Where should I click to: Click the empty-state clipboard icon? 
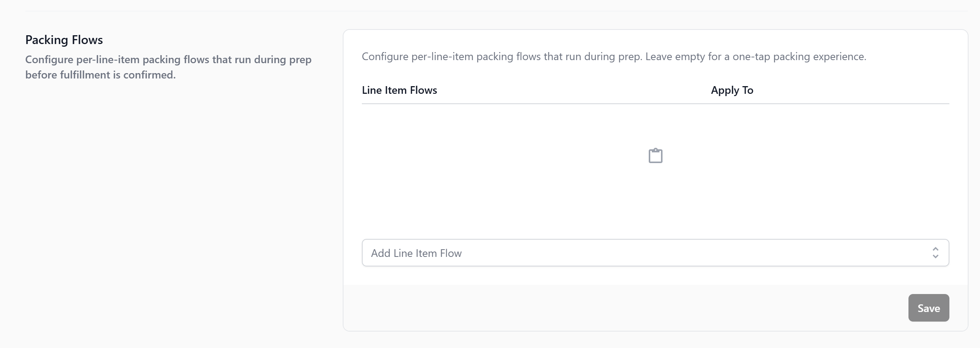click(655, 156)
